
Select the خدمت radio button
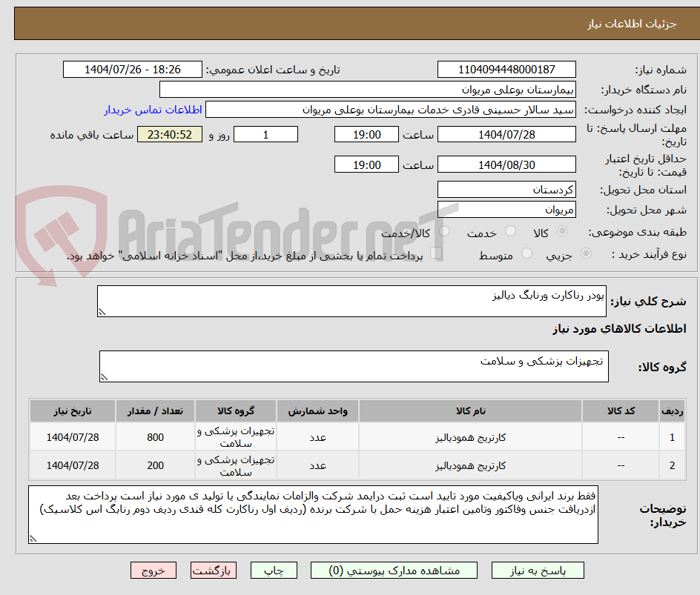point(510,231)
